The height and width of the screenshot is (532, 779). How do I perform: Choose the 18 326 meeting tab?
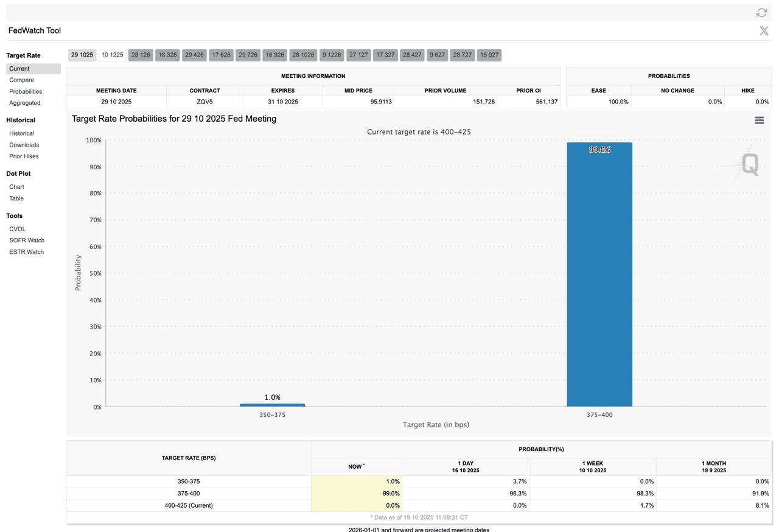pyautogui.click(x=167, y=55)
